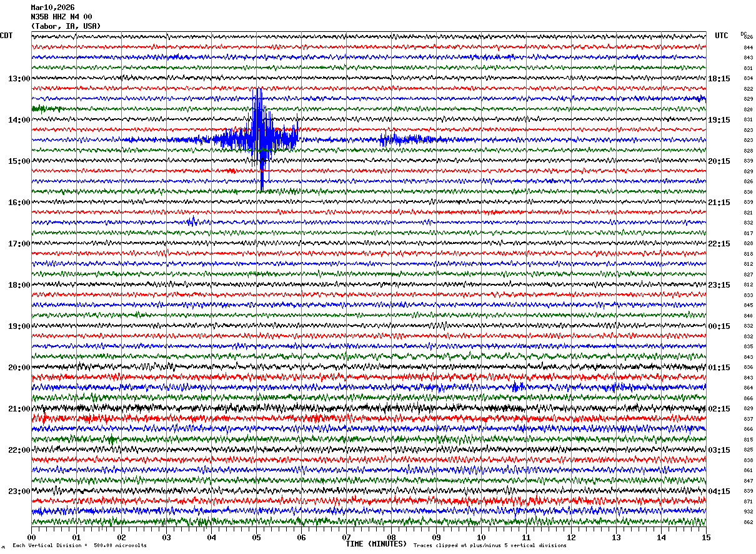Click the DC offset value 845
This screenshot has width=756, height=554.
[748, 305]
